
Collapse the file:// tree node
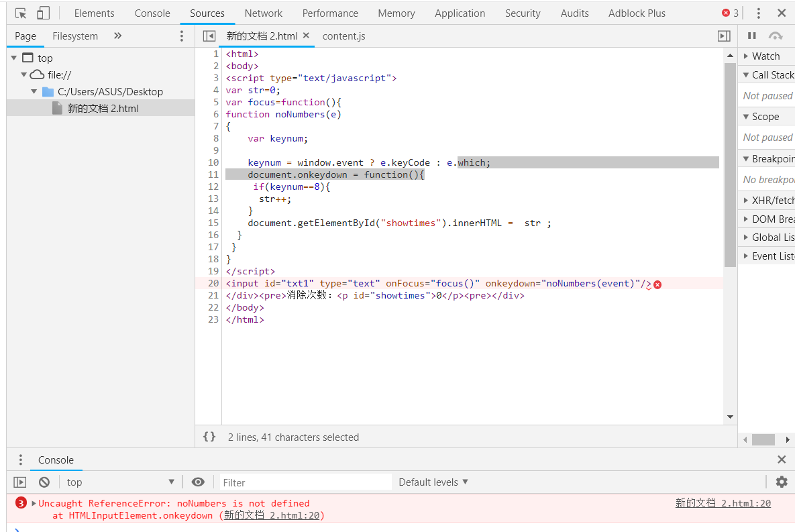(x=23, y=74)
